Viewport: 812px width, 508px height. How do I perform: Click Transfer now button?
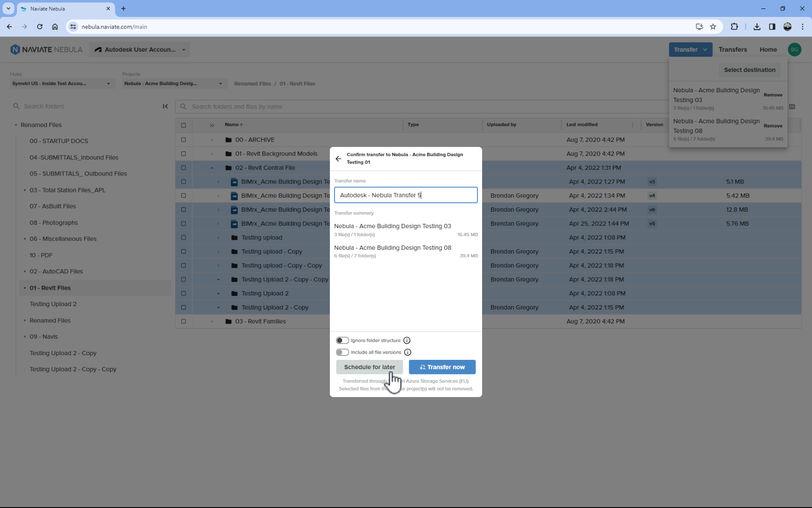pos(442,367)
